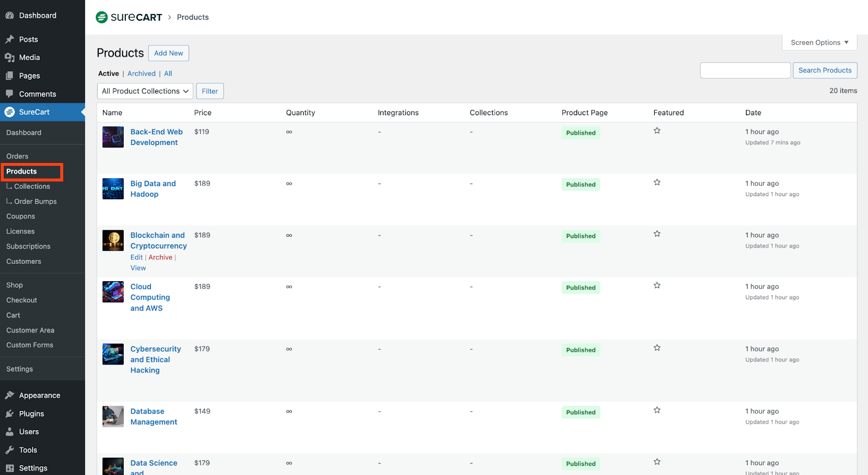Open the All Product Collections dropdown

coord(145,91)
